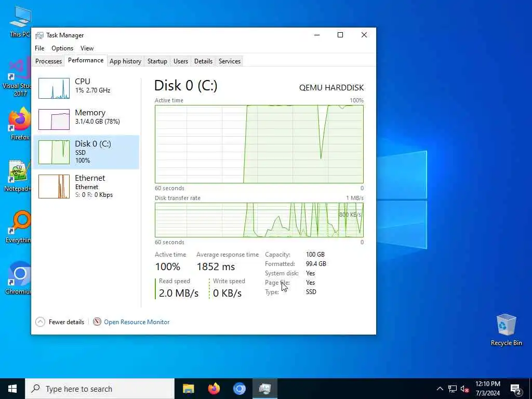This screenshot has width=532, height=399.
Task: Click the 100 GB capacity value
Action: (315, 255)
